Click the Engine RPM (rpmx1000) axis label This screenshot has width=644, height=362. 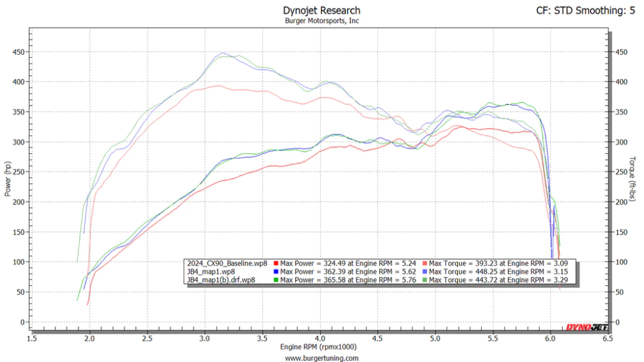(318, 347)
